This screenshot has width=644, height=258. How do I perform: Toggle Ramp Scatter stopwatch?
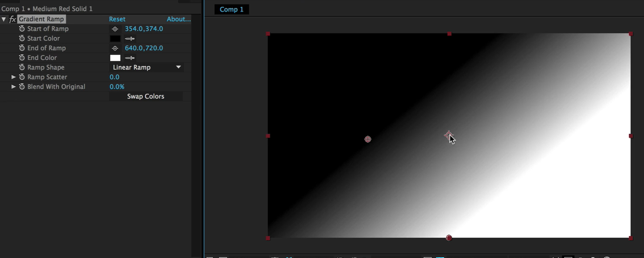(x=22, y=77)
